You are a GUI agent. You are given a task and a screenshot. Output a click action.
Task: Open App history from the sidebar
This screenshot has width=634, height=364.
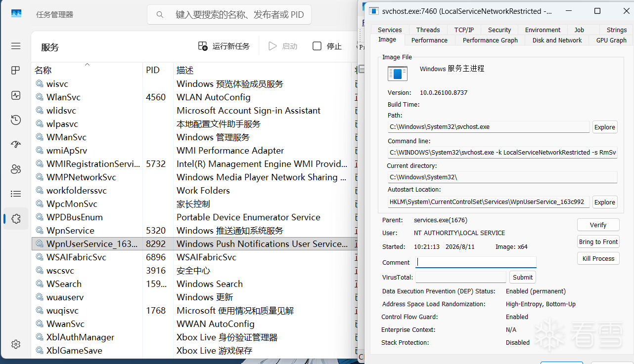coord(16,120)
